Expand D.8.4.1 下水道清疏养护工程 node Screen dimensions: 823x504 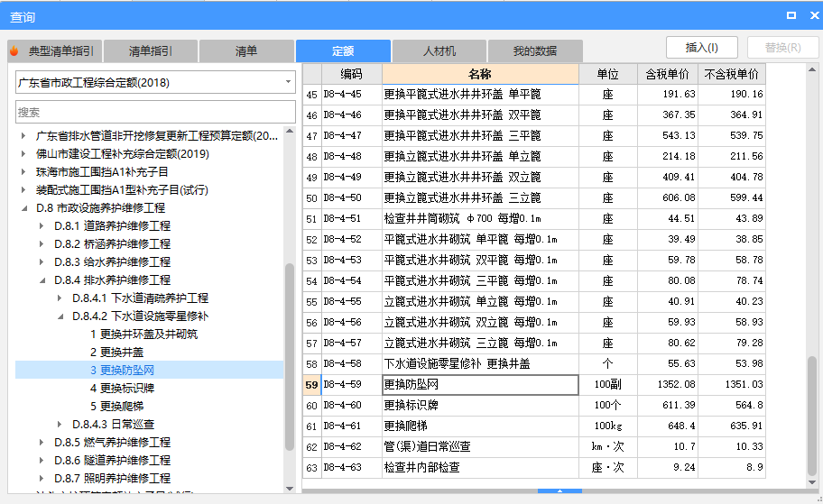[60, 298]
